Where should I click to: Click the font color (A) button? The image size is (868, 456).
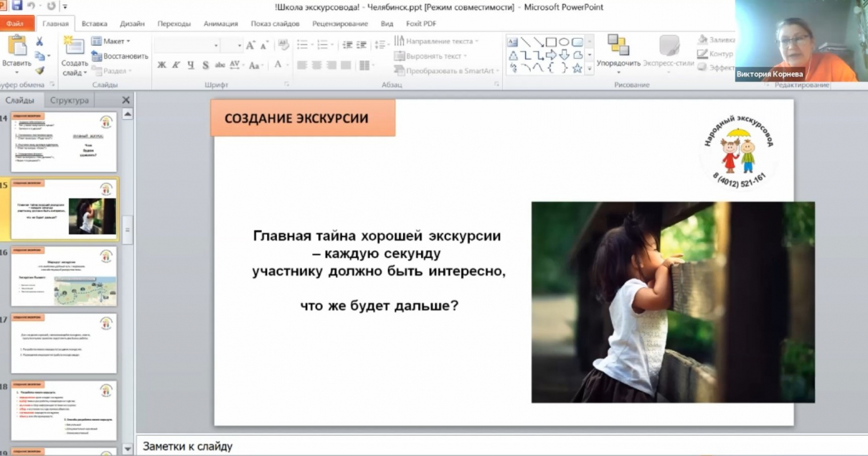(278, 65)
